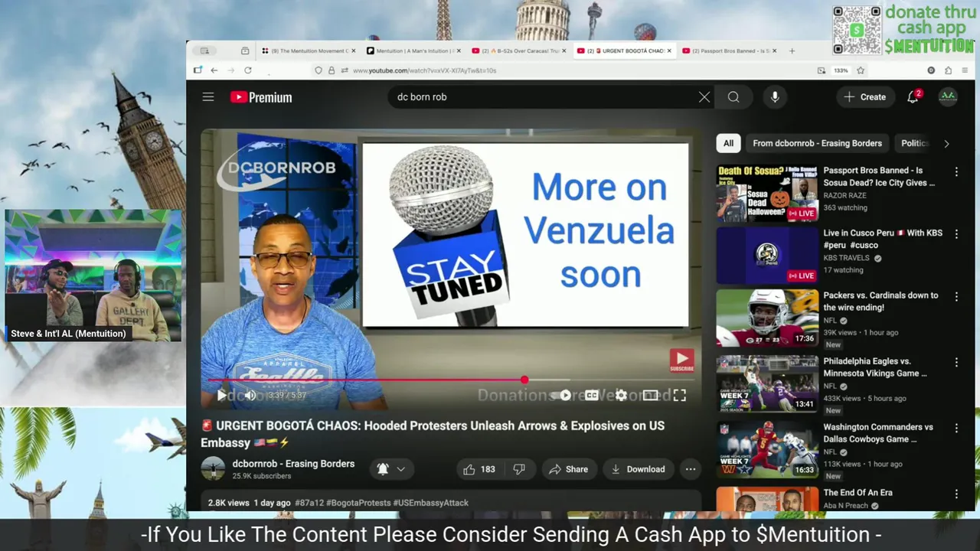Open dcbornrob channel avatar
The height and width of the screenshot is (551, 980).
click(x=213, y=469)
